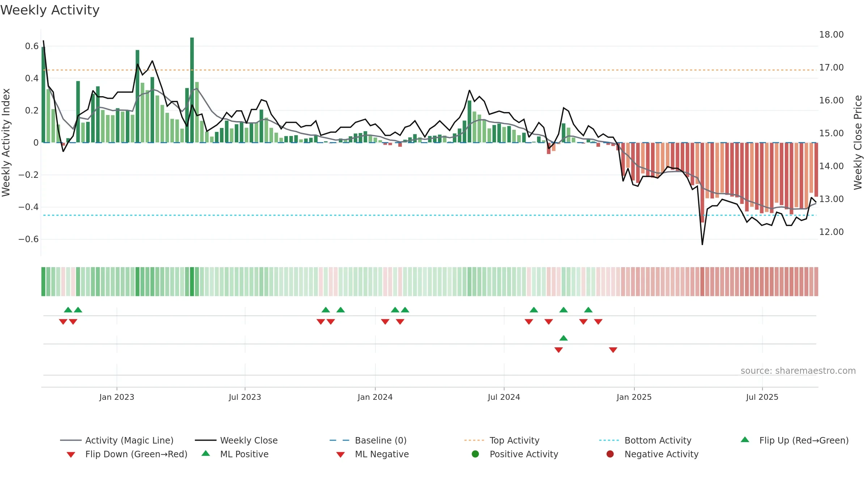
Task: Click the Jan 2025 axis label
Action: point(634,397)
